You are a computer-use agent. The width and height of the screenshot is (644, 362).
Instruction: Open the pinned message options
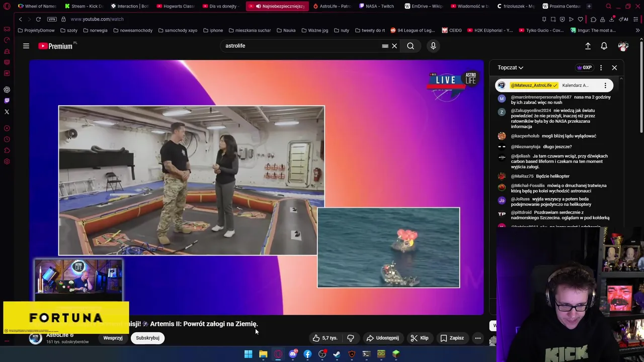[x=605, y=85]
